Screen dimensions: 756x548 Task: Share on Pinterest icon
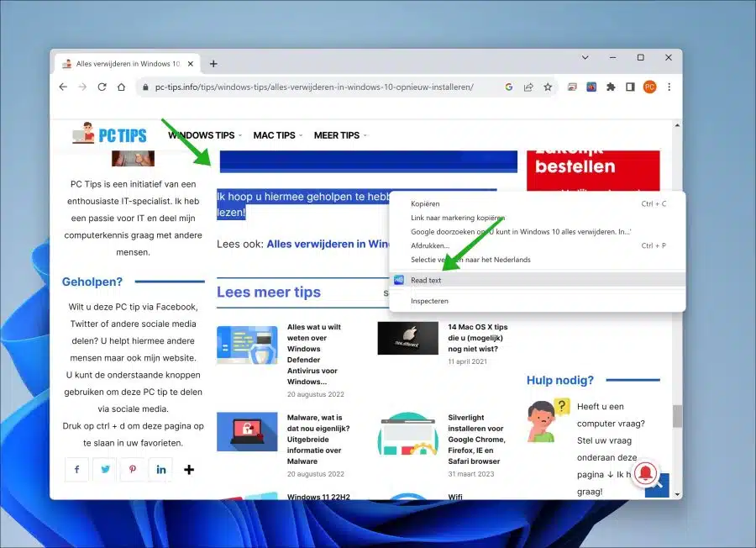(133, 469)
